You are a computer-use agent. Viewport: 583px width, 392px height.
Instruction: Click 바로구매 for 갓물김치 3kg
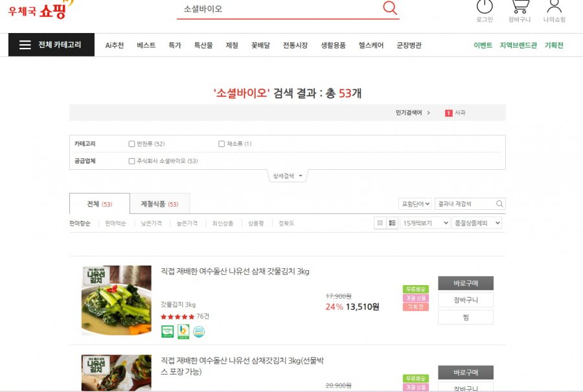point(466,283)
